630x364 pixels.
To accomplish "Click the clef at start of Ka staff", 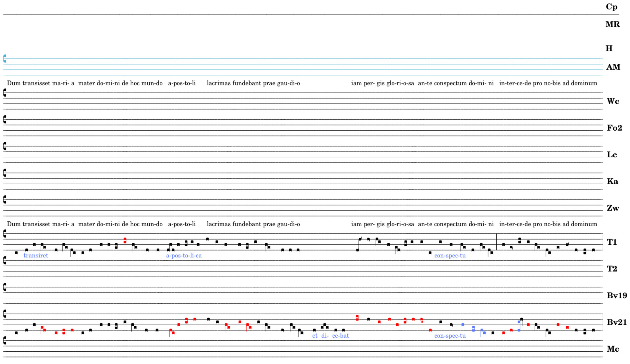I will click(5, 173).
